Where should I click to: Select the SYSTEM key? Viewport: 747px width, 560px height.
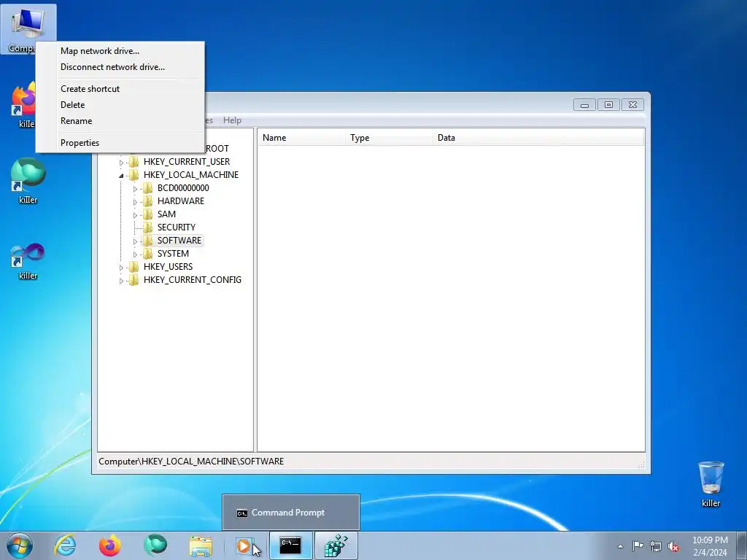click(173, 254)
